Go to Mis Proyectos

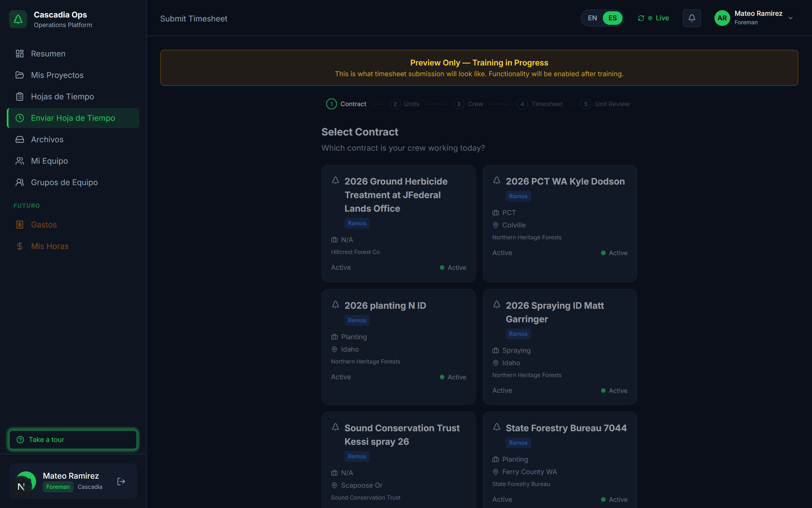tap(73, 75)
